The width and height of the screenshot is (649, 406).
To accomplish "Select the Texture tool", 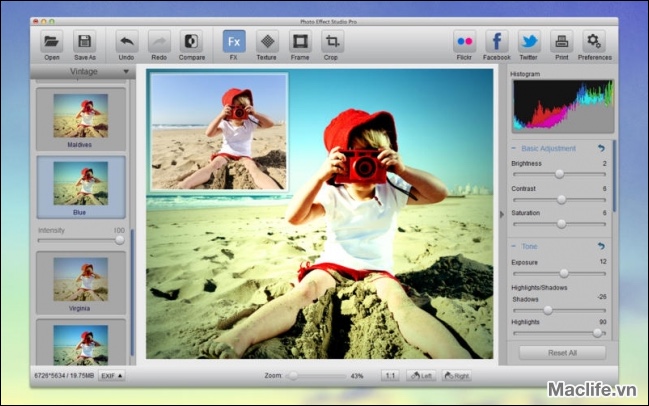I will [x=266, y=42].
